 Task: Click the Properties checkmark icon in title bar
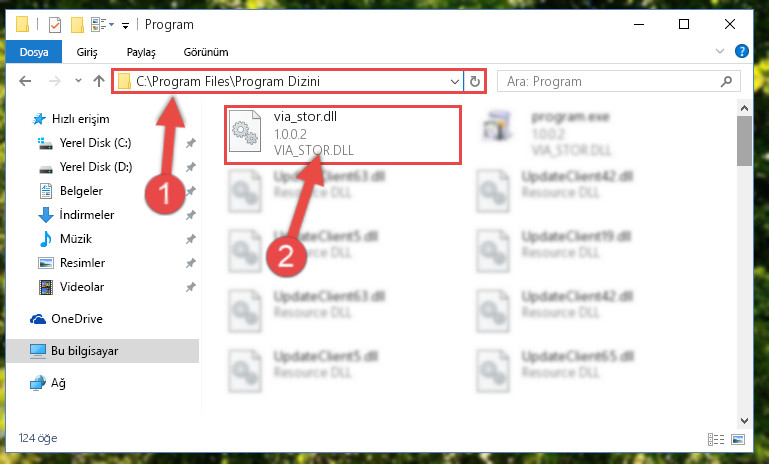55,25
